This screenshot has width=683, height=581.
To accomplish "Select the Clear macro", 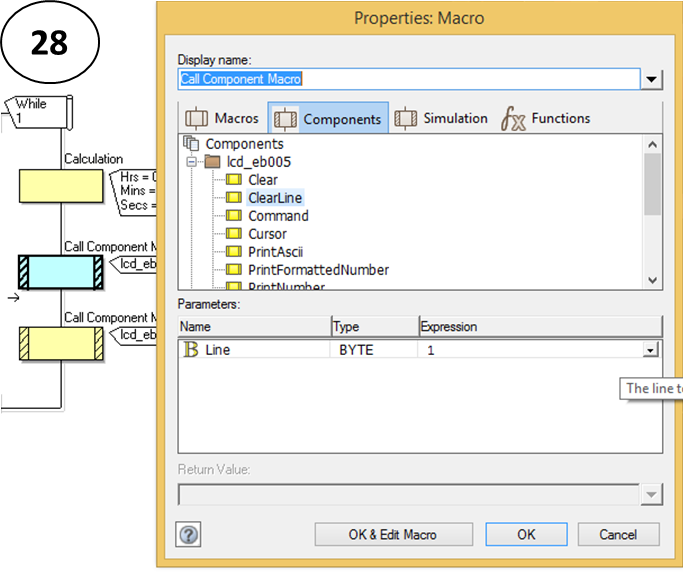I will [263, 179].
